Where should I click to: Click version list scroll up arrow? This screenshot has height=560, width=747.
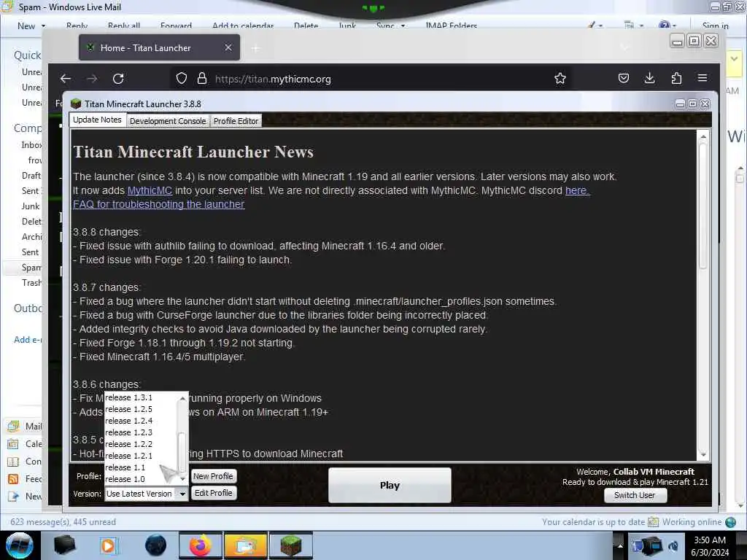click(182, 398)
